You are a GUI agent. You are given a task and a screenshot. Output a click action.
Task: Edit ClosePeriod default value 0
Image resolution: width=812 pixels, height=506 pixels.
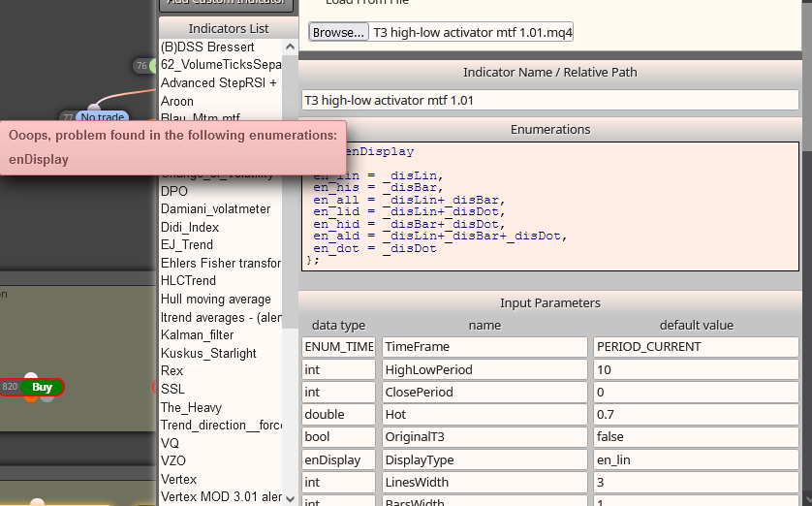point(696,392)
